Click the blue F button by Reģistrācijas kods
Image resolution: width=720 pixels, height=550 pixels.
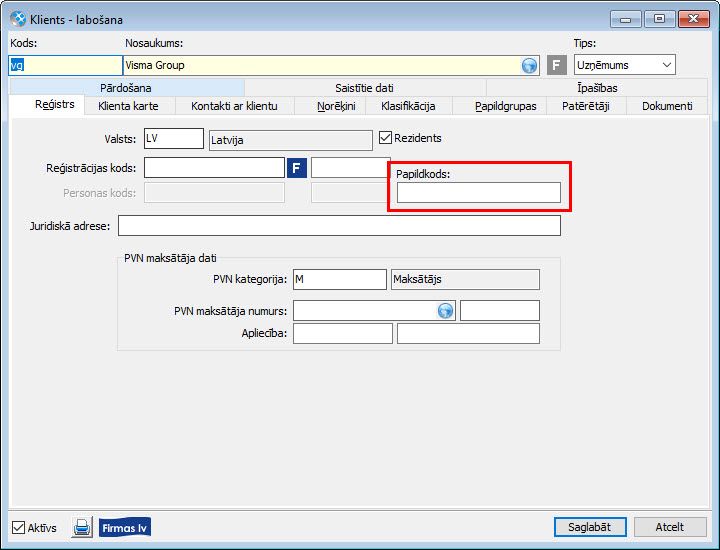(x=297, y=168)
